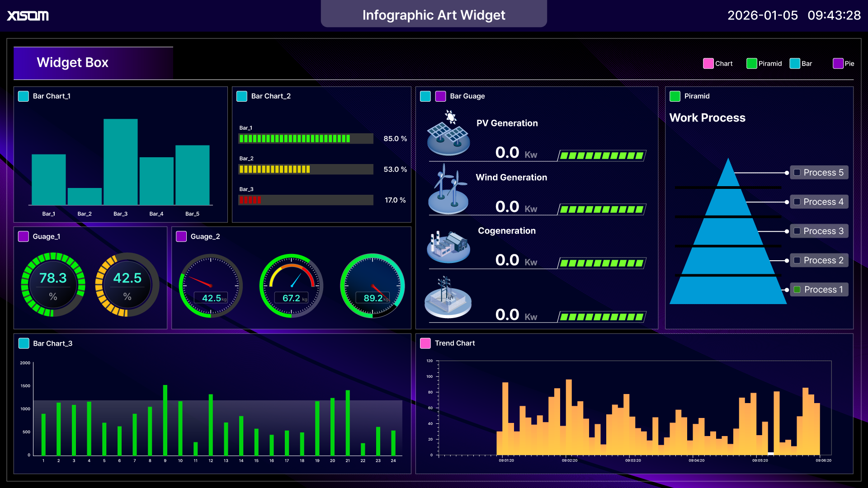Click the purple icon beside Guage_2 title

point(182,236)
